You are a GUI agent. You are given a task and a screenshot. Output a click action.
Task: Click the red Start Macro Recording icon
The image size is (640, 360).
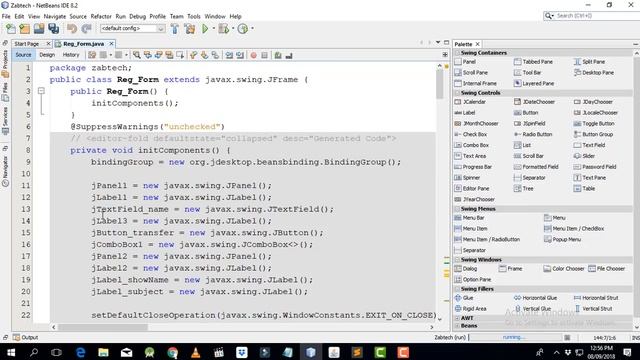click(253, 55)
